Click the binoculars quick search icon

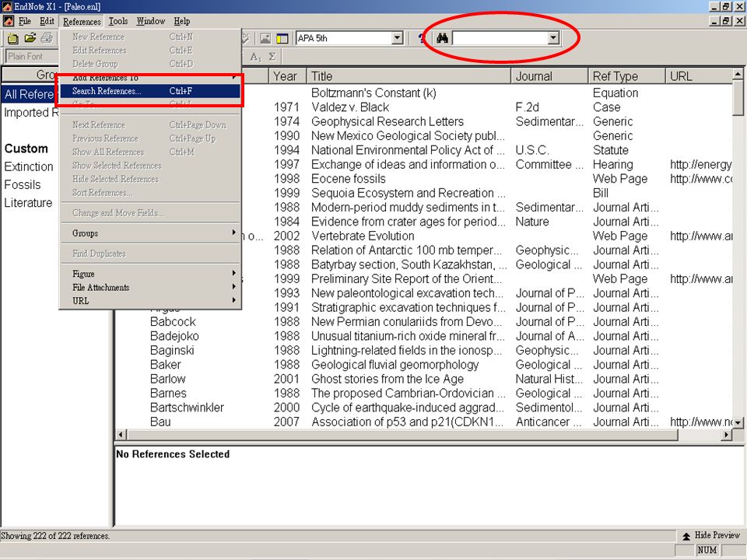pos(442,38)
